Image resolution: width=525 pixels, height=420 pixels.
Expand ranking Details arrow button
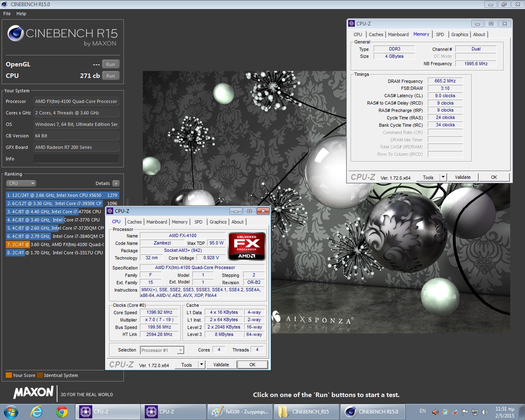click(116, 183)
